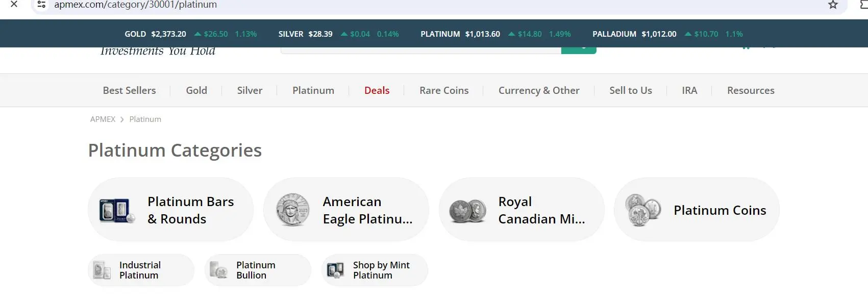Open the Sell to Us page
The height and width of the screenshot is (302, 868).
pos(631,90)
